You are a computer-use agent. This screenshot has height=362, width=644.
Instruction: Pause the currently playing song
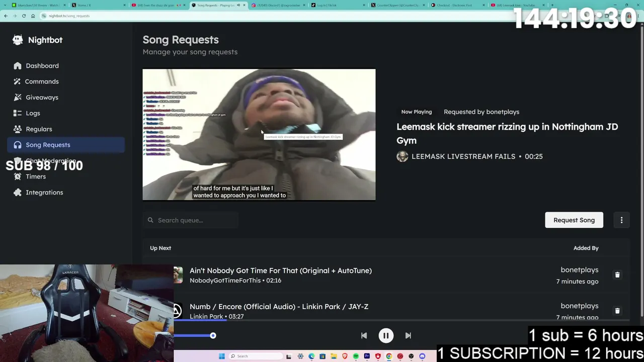[386, 335]
